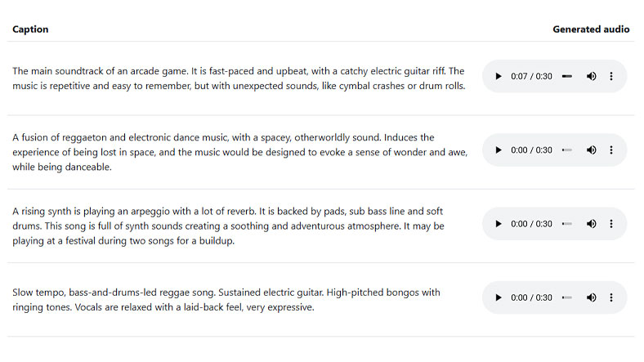Seek in the reggaeton fusion progress bar
This screenshot has width=644, height=362.
tap(567, 150)
